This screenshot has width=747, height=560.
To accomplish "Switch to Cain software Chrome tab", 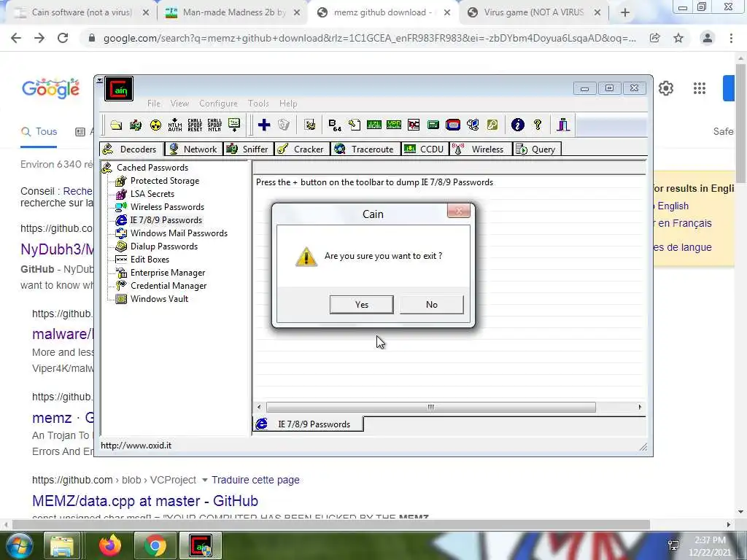I will [x=81, y=12].
